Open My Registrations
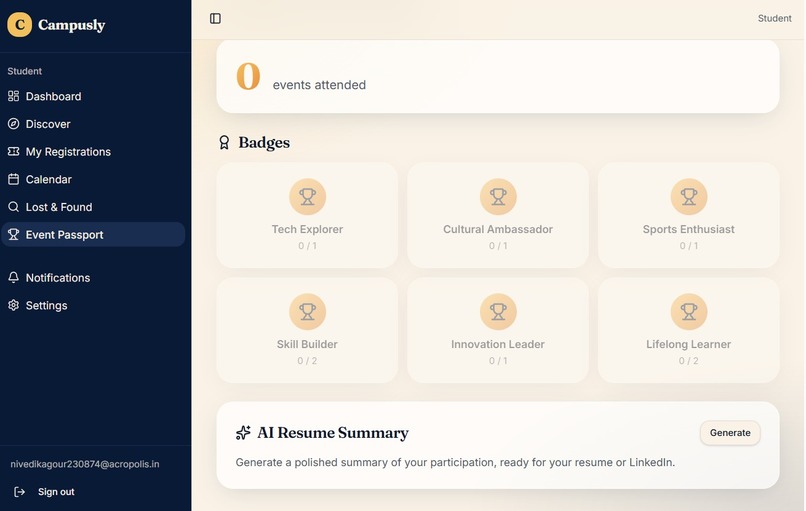Viewport: 806px width, 511px height. pyautogui.click(x=93, y=152)
